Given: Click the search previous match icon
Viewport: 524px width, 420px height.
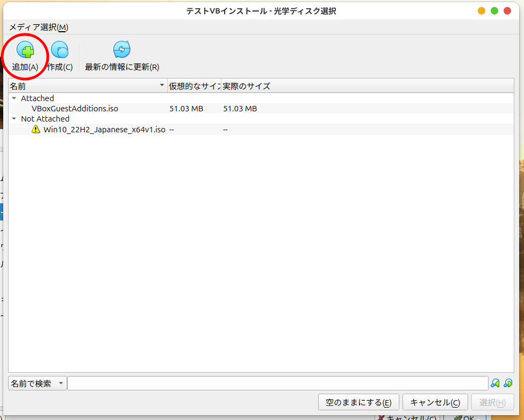Looking at the screenshot, I should click(x=495, y=383).
